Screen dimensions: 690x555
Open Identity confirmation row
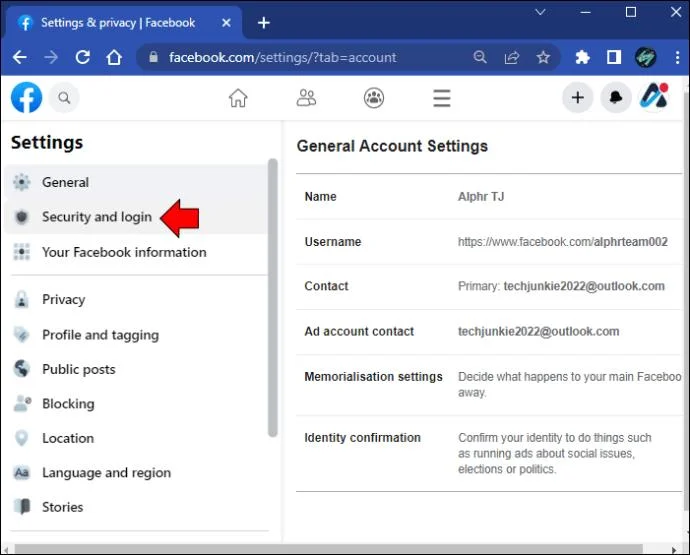(489, 453)
